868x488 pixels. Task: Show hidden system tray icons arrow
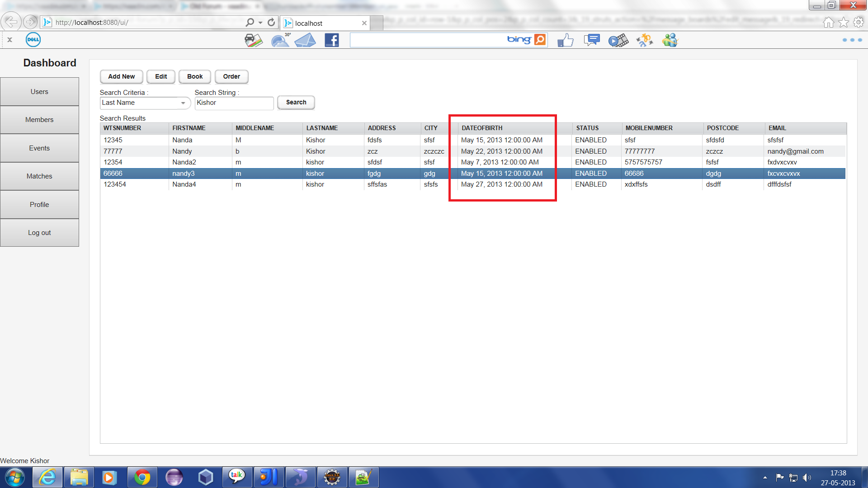point(765,477)
